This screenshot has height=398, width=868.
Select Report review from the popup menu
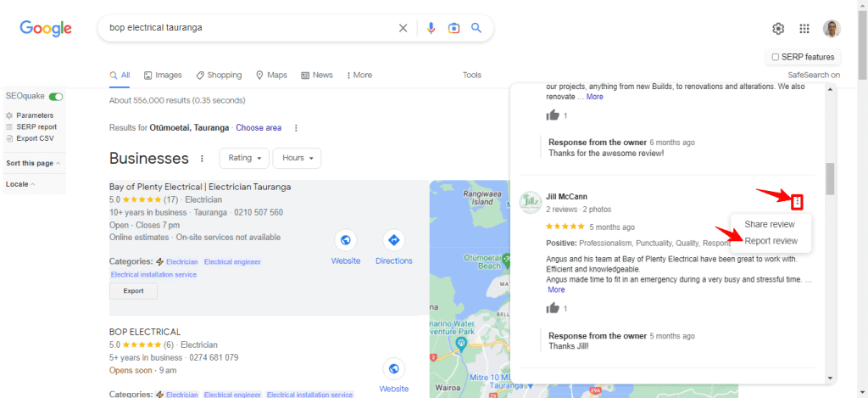click(771, 241)
